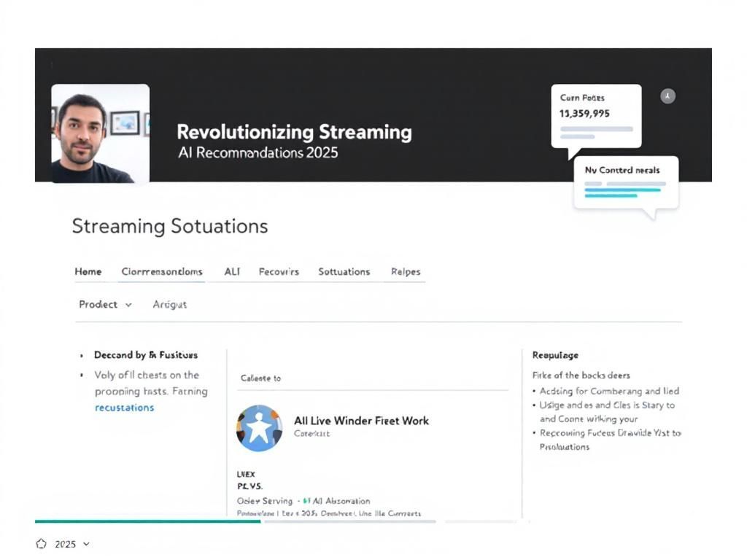Click the gray user avatar icon top right
The height and width of the screenshot is (560, 747).
668,96
